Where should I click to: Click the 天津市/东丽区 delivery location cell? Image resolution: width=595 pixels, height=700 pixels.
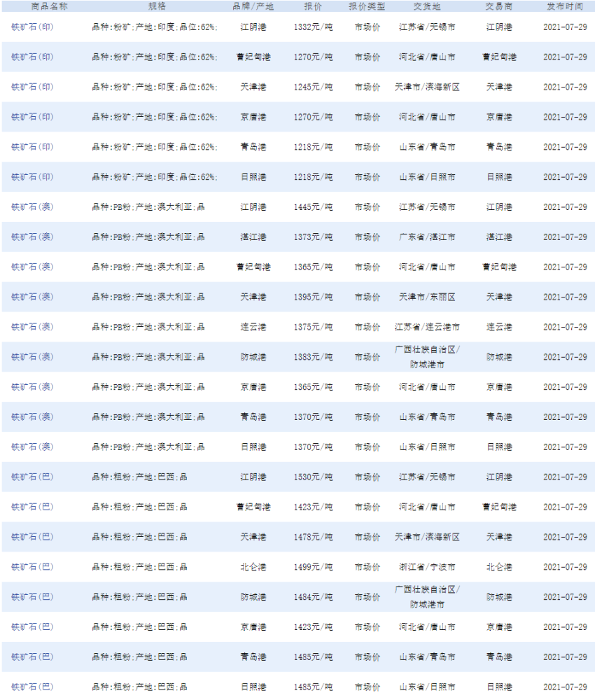click(427, 297)
